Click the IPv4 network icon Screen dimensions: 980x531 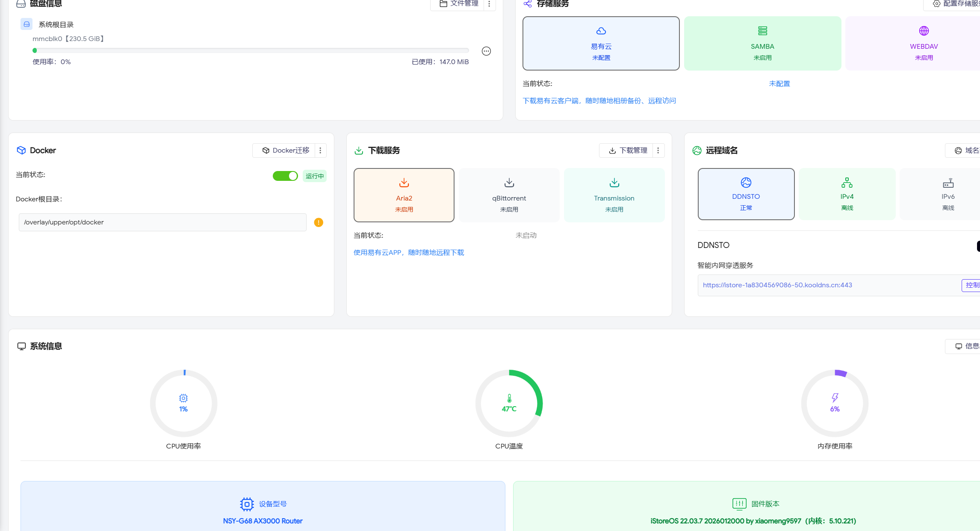847,183
